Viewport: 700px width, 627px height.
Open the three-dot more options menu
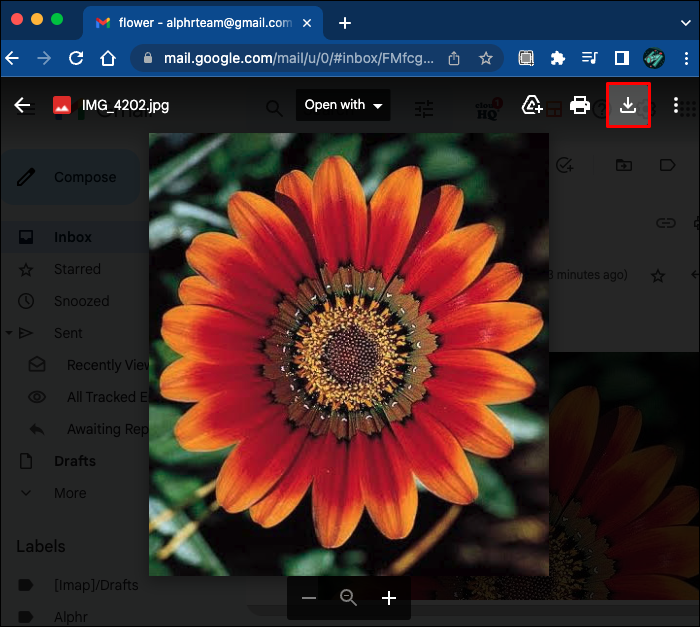(x=677, y=105)
